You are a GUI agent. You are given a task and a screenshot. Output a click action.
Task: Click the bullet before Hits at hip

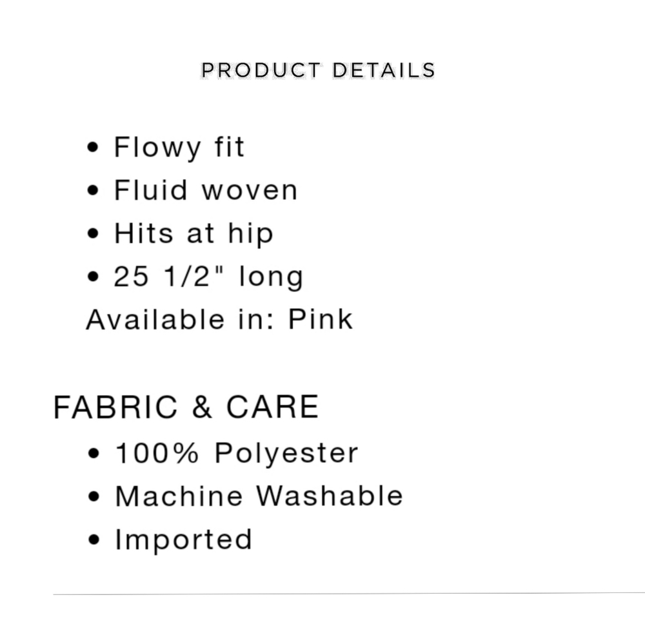tap(94, 233)
